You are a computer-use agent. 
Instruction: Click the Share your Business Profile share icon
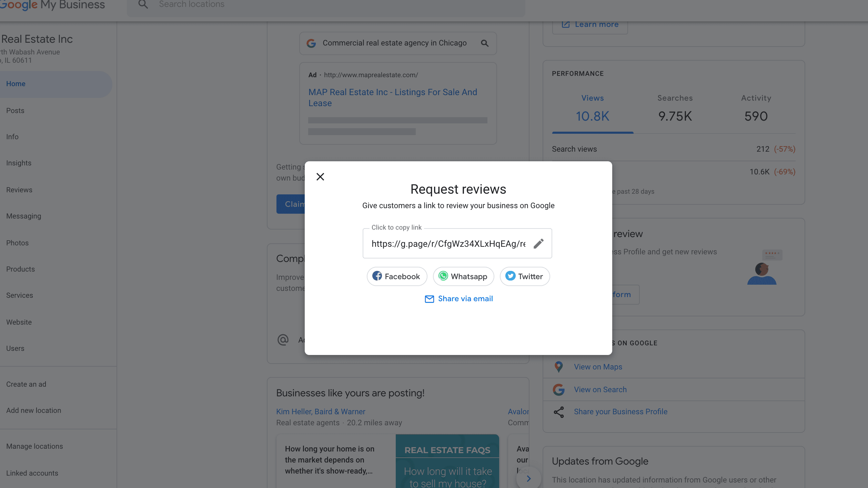click(x=558, y=411)
